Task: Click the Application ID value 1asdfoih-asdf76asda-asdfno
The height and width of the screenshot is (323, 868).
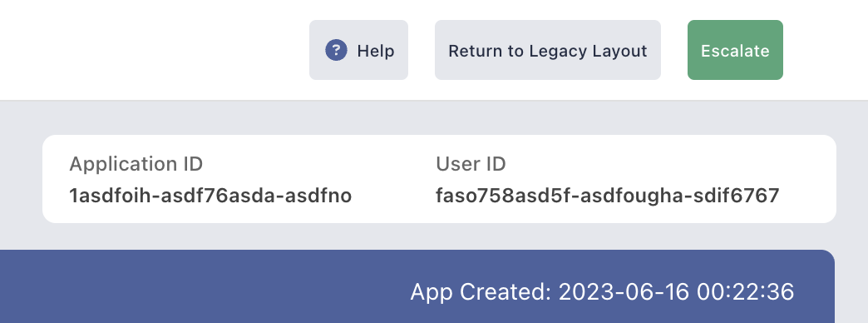Action: coord(210,196)
